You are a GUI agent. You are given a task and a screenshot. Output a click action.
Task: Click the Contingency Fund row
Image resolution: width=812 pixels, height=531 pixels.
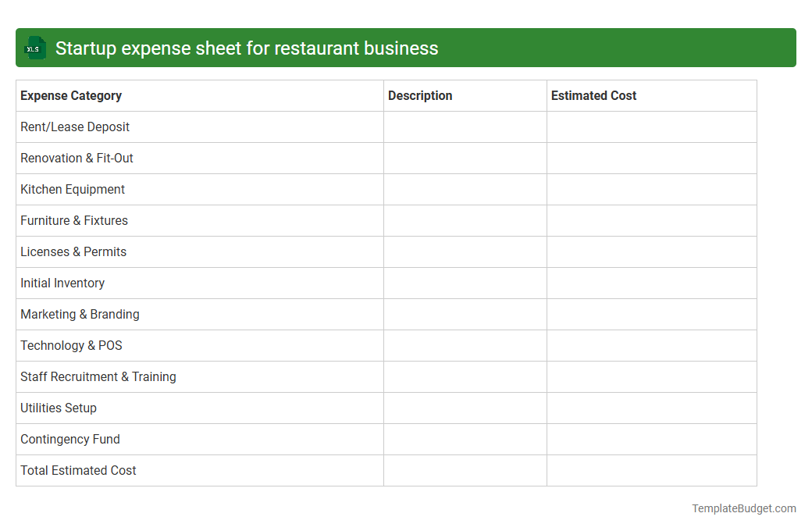(70, 439)
